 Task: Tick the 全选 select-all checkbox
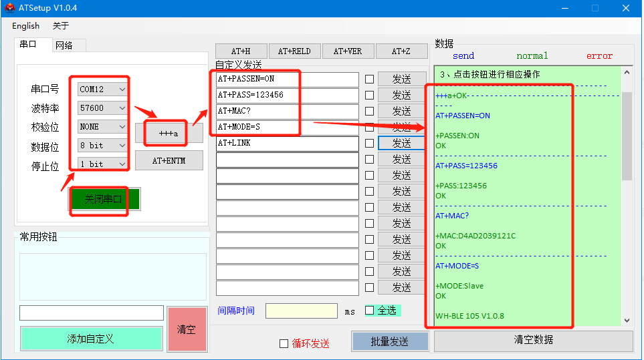(369, 311)
